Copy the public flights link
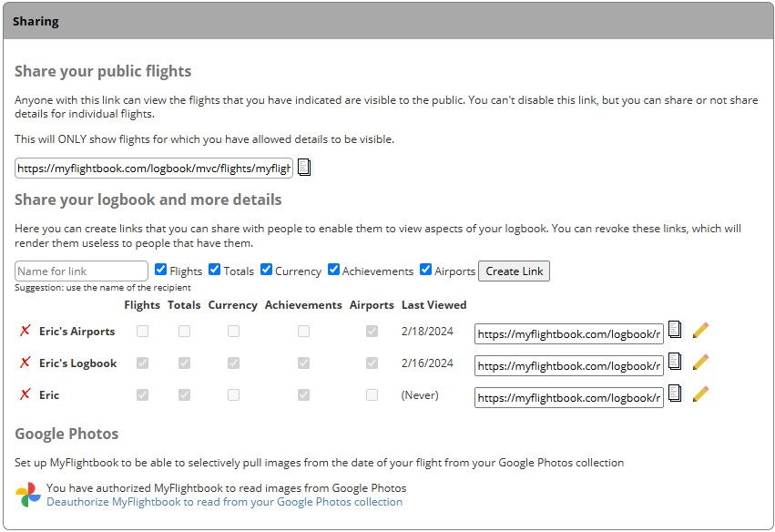Image resolution: width=775 pixels, height=532 pixels. [x=304, y=168]
